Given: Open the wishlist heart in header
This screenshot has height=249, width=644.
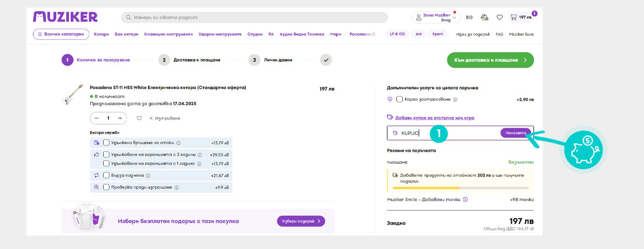Looking at the screenshot, I should click(x=499, y=18).
